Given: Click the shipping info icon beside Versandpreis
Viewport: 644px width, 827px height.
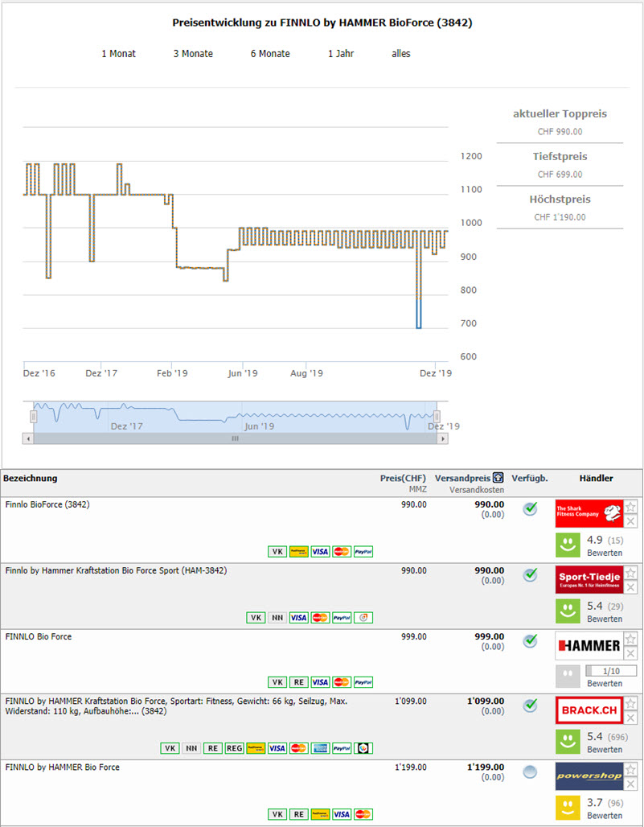Looking at the screenshot, I should click(498, 478).
